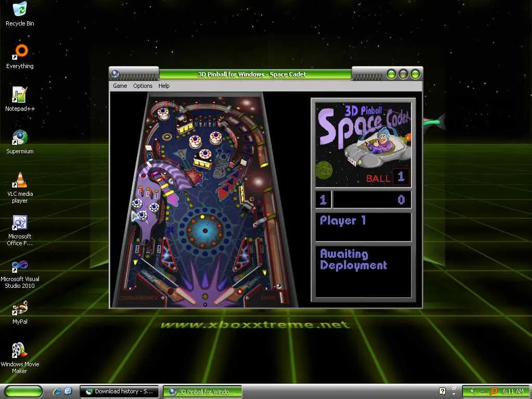The height and width of the screenshot is (399, 532).
Task: Click the 3D Pinball taskbar button
Action: [x=203, y=392]
